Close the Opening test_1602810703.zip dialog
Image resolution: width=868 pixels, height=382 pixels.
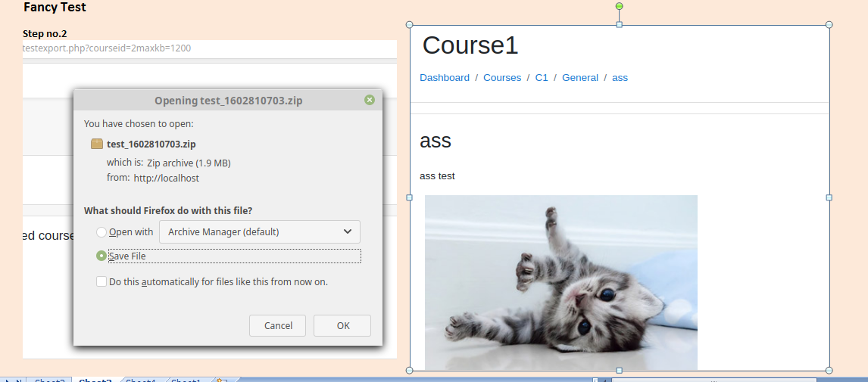(x=370, y=100)
